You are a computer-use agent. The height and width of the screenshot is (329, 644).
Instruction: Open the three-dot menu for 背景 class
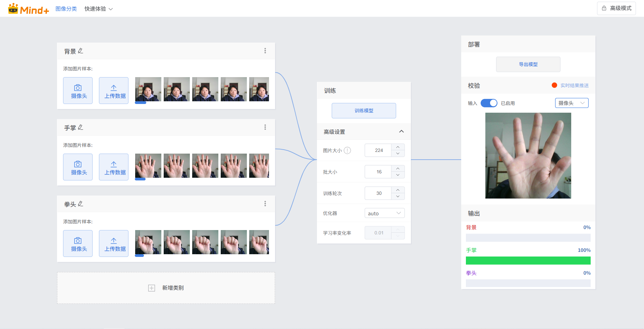pyautogui.click(x=265, y=51)
